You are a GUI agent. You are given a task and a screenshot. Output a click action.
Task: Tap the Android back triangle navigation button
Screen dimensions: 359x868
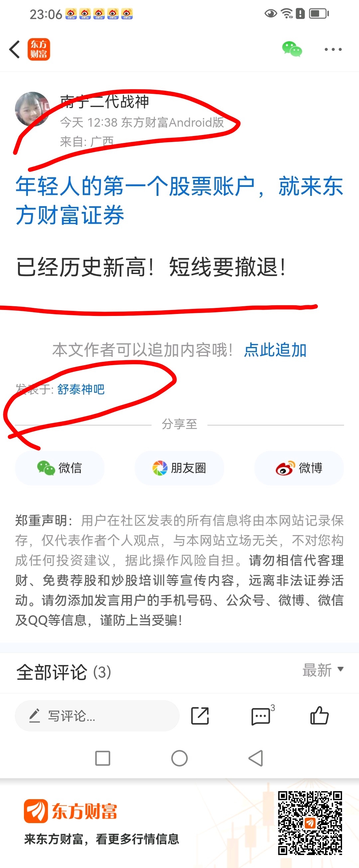(x=256, y=758)
